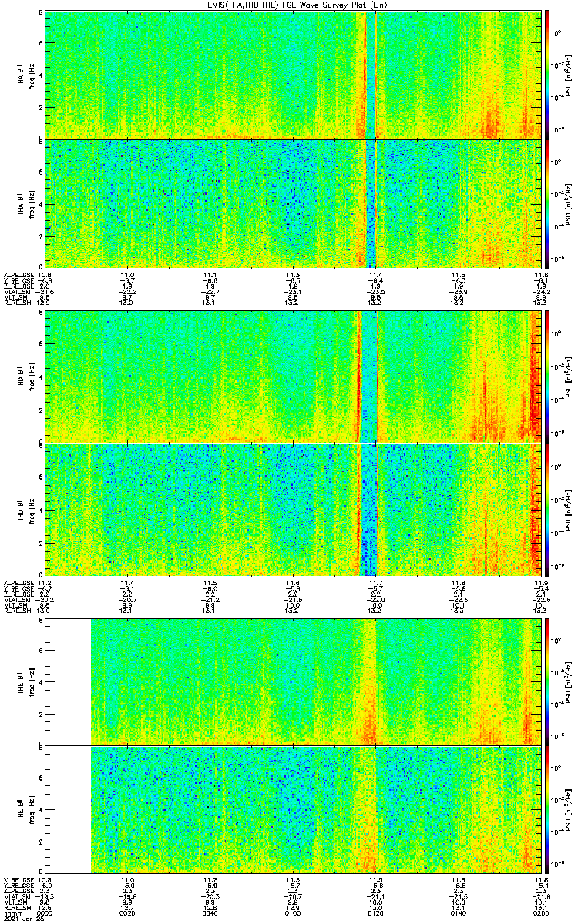Screen dimensions: 578x924
Task: Click the 'hhmm' time format label
Action: coord(12,912)
